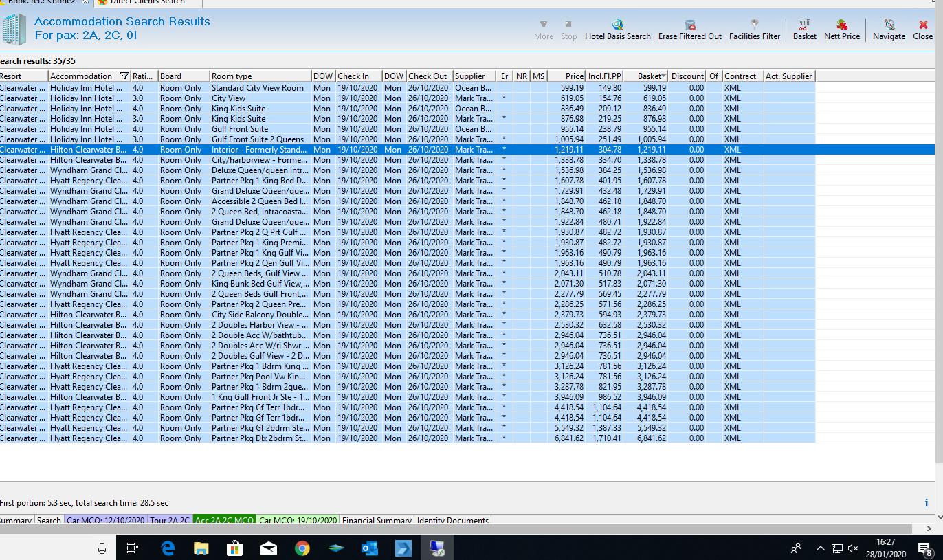Open the network icon in system tray
This screenshot has width=943, height=560.
[836, 548]
